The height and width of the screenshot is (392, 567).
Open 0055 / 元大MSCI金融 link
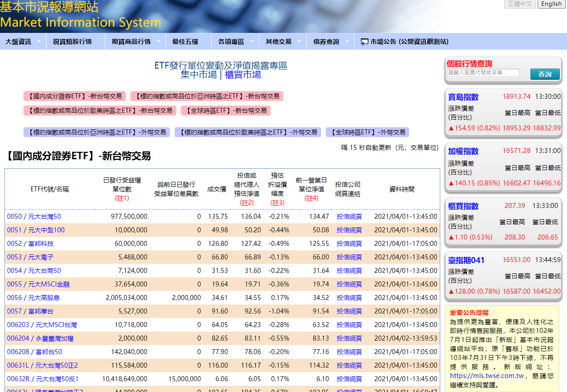38,284
